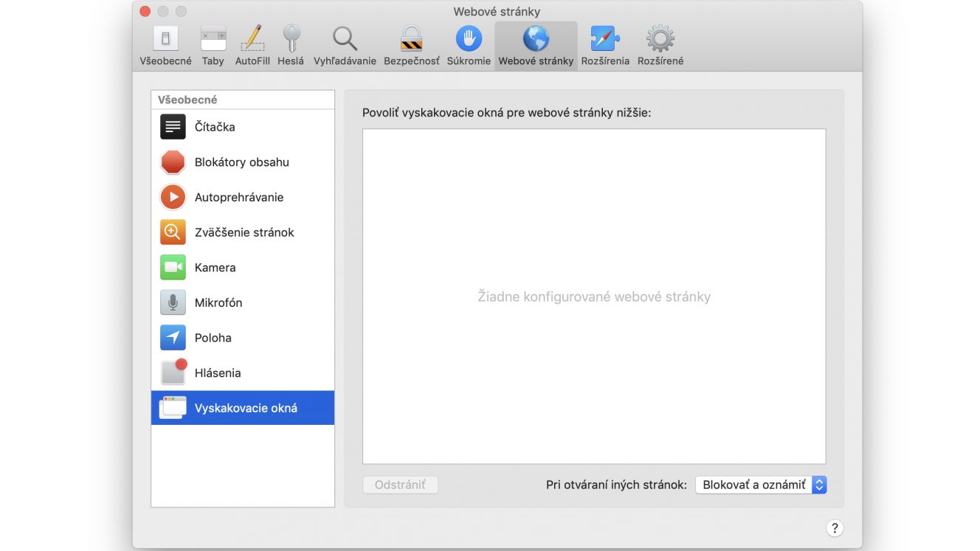The image size is (980, 551).
Task: Open the Všeobecné preferences tab
Action: (x=165, y=46)
